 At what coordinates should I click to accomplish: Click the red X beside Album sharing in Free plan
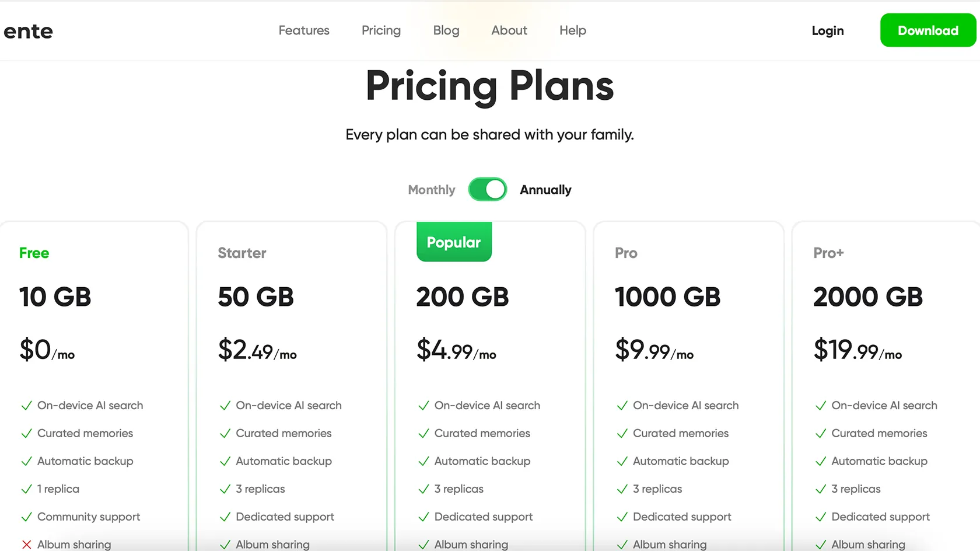[26, 543]
